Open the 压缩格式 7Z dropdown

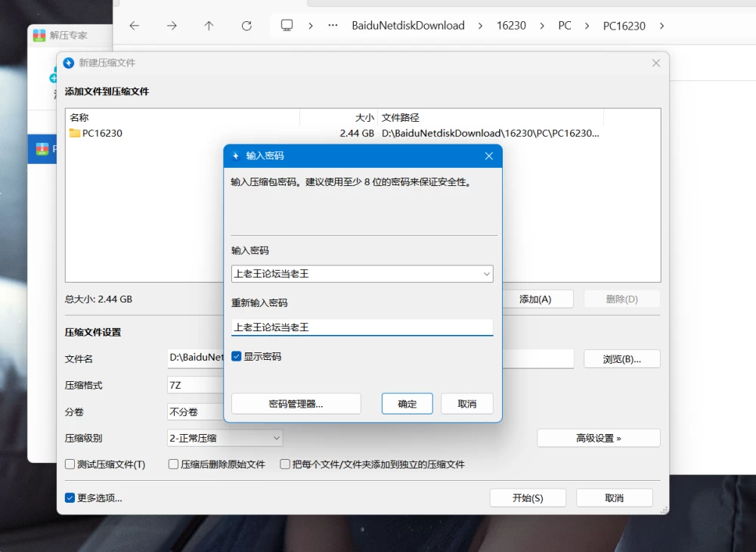[196, 385]
